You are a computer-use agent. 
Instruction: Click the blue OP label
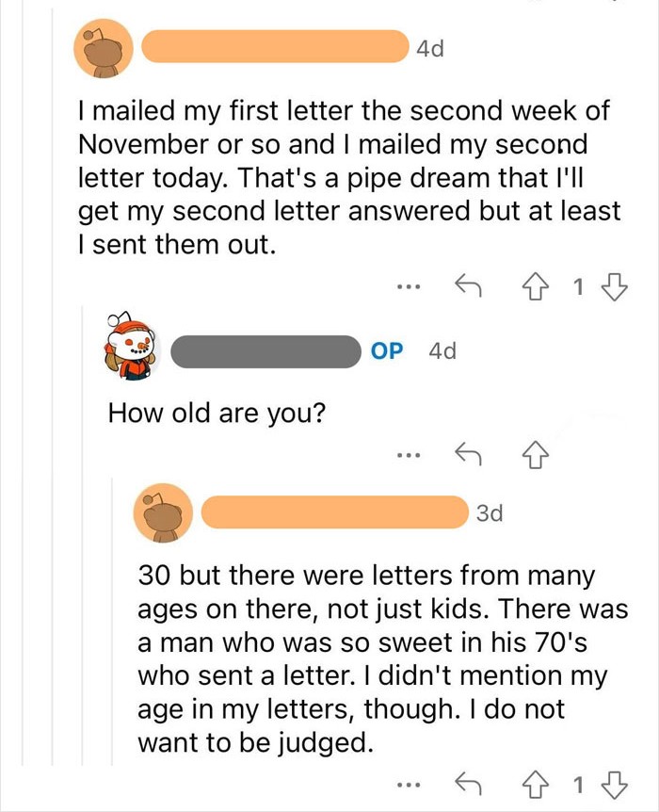pyautogui.click(x=387, y=351)
